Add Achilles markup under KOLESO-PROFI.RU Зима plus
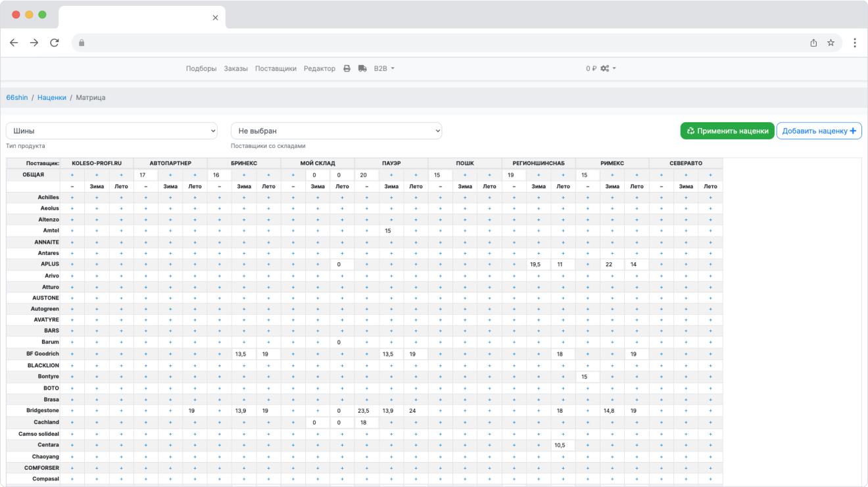 point(97,197)
